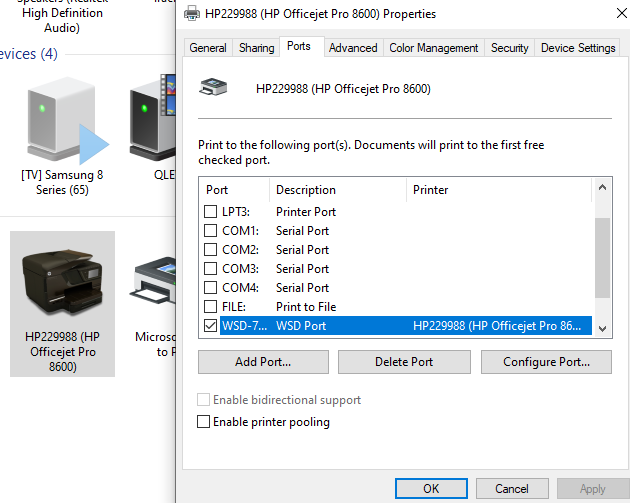This screenshot has height=503, width=630.
Task: Select the highlighted 'WSD Port' row
Action: point(406,325)
